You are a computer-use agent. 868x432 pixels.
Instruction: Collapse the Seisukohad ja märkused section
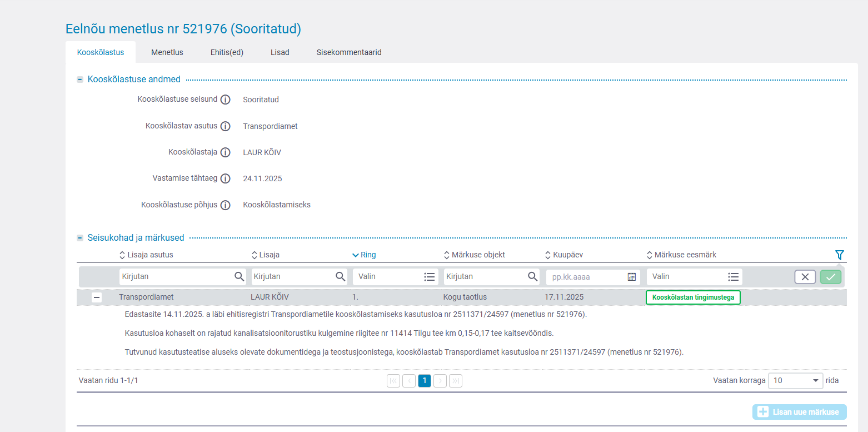[x=80, y=238]
